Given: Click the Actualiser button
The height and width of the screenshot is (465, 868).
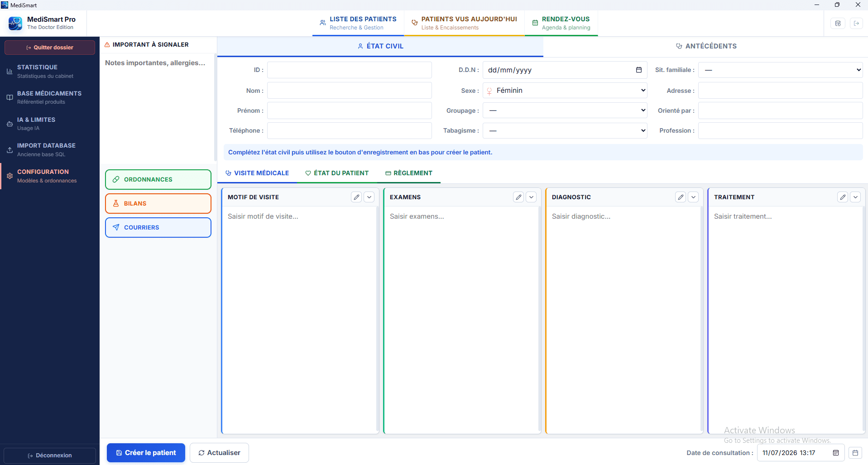Looking at the screenshot, I should click(x=219, y=453).
